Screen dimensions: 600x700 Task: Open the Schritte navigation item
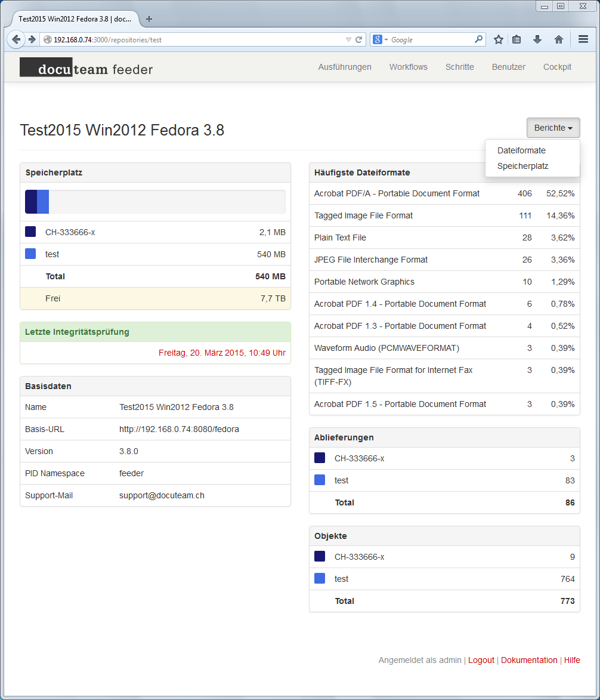pyautogui.click(x=459, y=67)
